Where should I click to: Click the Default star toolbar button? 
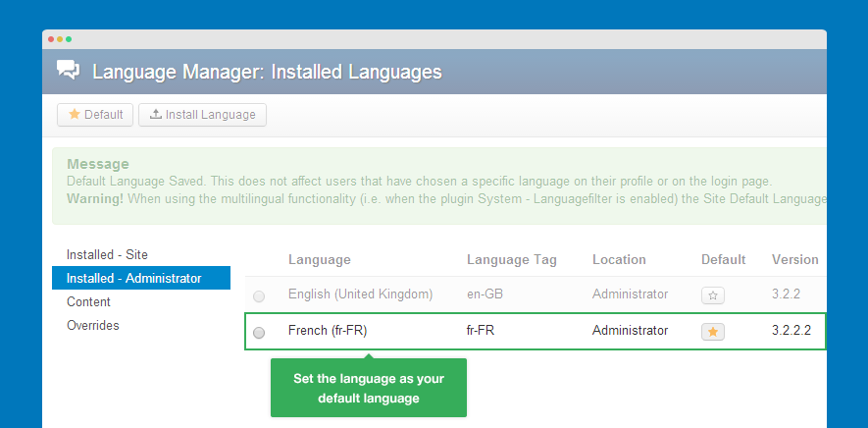(x=95, y=115)
